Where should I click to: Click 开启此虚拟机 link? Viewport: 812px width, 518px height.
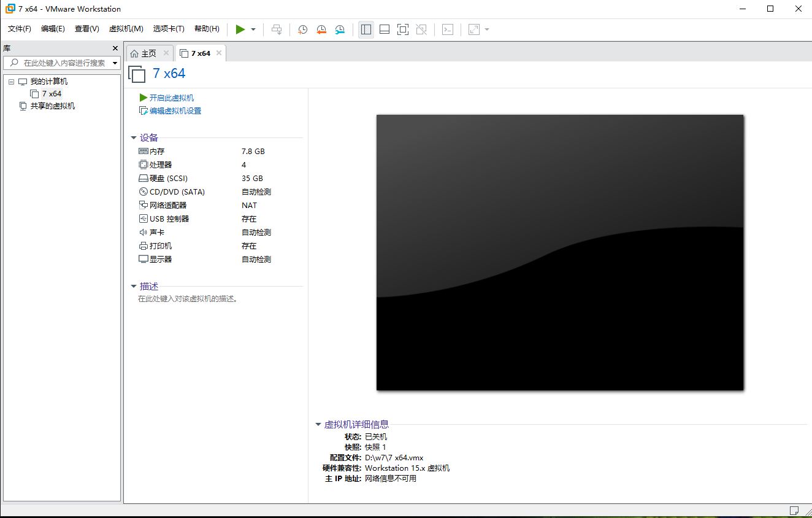(x=171, y=98)
